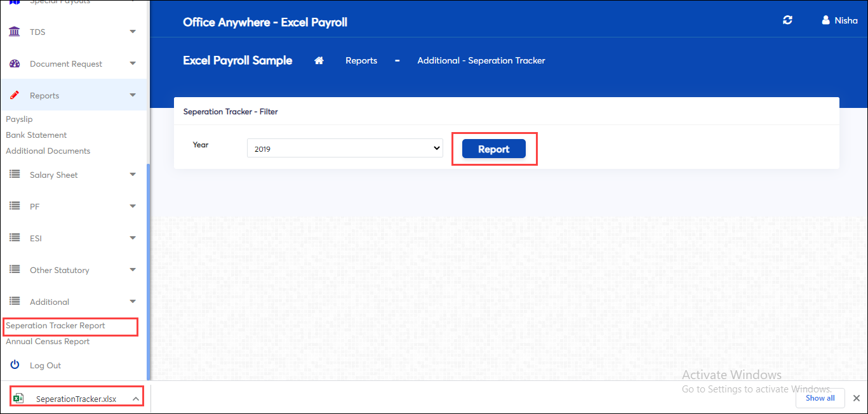Close the browser downloads bar
Image resolution: width=868 pixels, height=414 pixels.
pos(857,398)
